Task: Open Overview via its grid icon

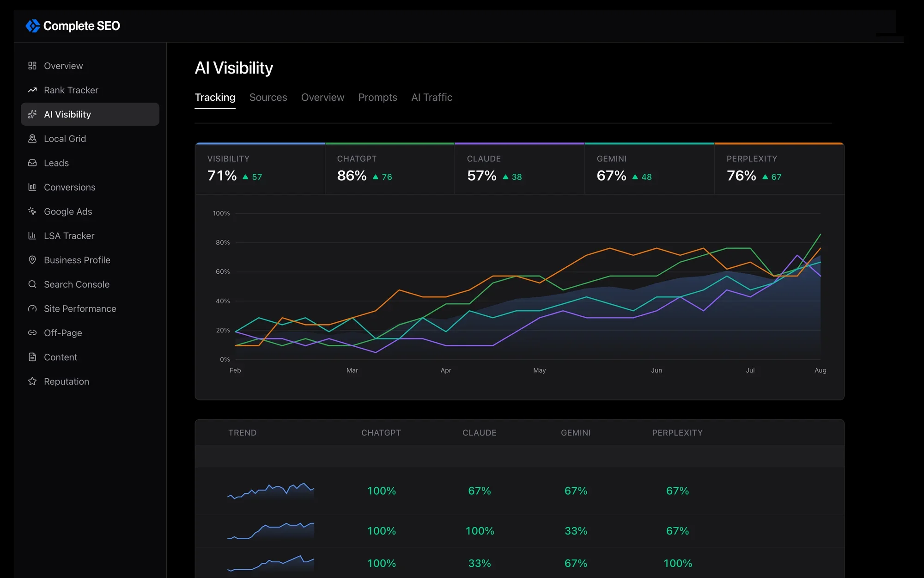Action: pos(32,66)
